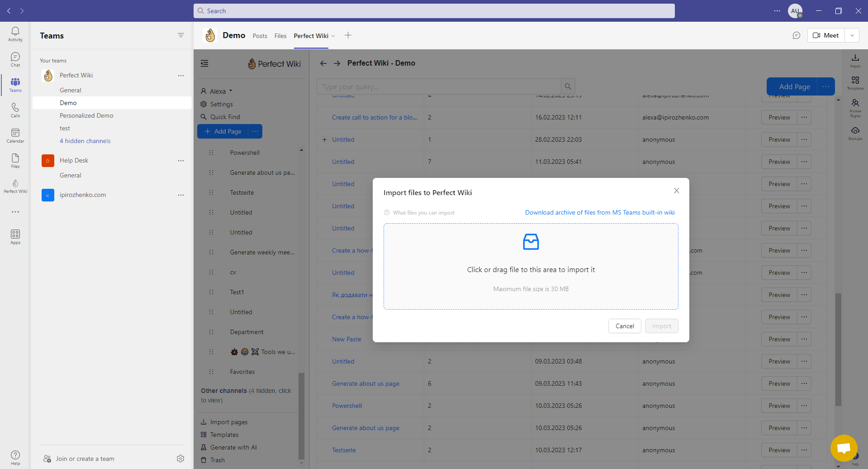Open the Perfect Wiki tab dropdown chevron
Image resolution: width=868 pixels, height=469 pixels.
click(333, 36)
